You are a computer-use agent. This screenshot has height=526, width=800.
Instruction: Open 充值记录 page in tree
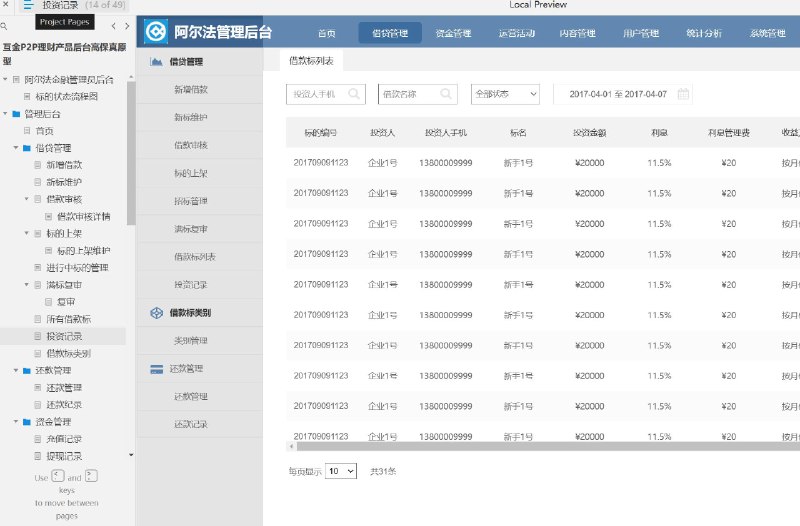[64, 439]
